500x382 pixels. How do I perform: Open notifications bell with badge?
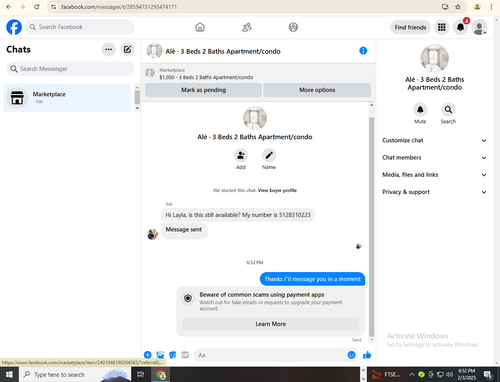click(x=461, y=27)
